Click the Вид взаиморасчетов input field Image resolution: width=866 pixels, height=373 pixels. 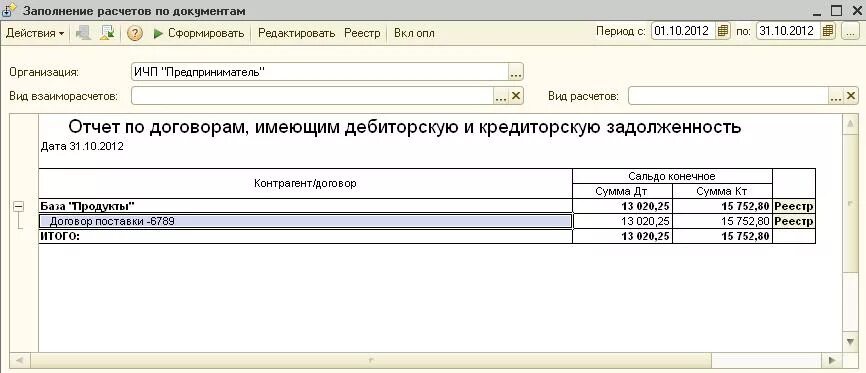pos(312,96)
